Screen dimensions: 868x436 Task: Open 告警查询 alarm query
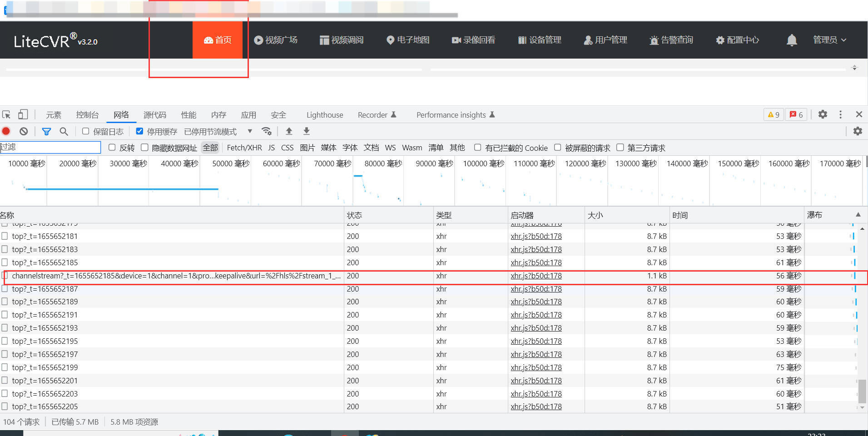coord(671,40)
